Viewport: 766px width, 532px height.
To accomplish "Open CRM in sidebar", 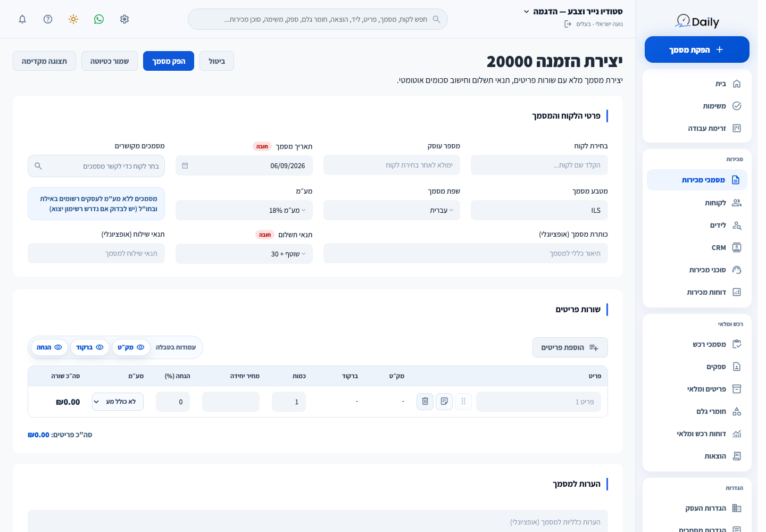I will point(697,247).
